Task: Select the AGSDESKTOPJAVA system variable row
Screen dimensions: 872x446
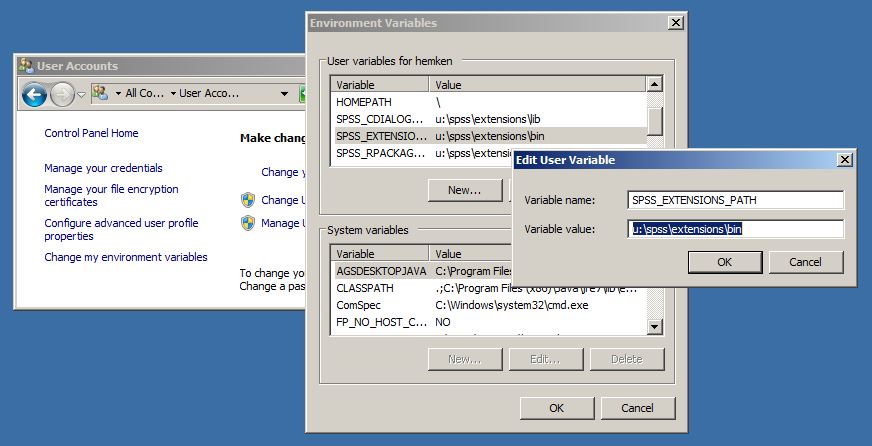Action: click(423, 271)
